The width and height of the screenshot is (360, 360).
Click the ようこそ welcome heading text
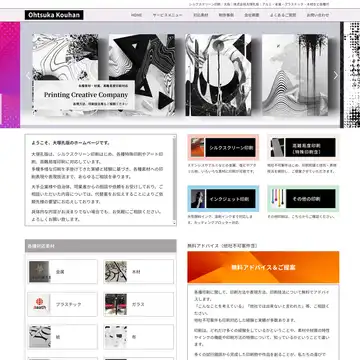coord(71,143)
